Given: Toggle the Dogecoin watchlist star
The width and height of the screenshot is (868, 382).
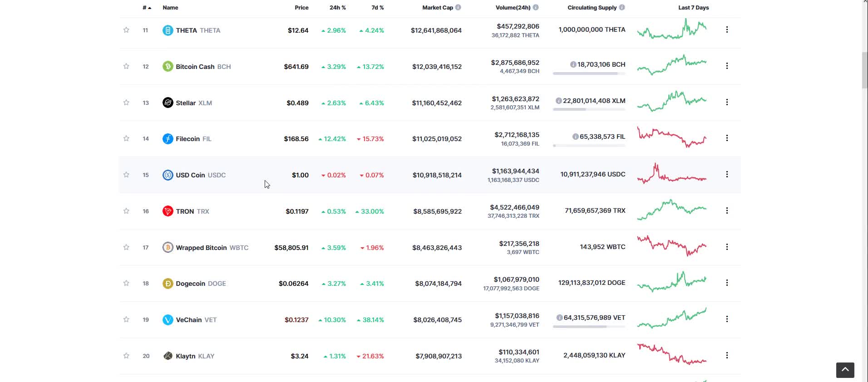Looking at the screenshot, I should coord(126,283).
